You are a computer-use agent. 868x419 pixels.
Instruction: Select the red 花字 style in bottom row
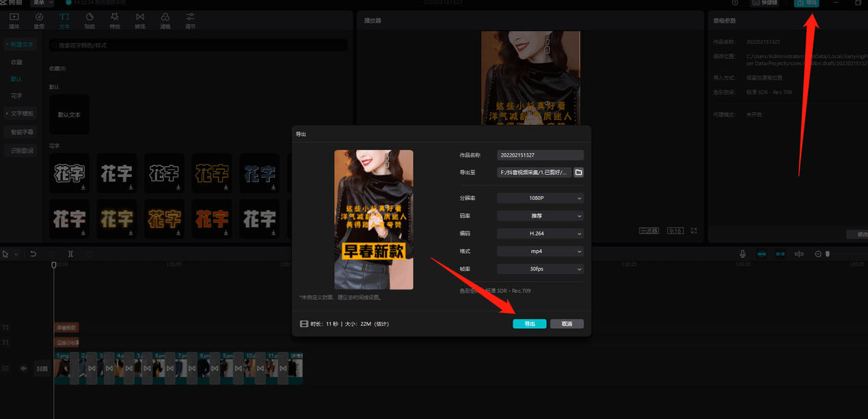(x=211, y=219)
